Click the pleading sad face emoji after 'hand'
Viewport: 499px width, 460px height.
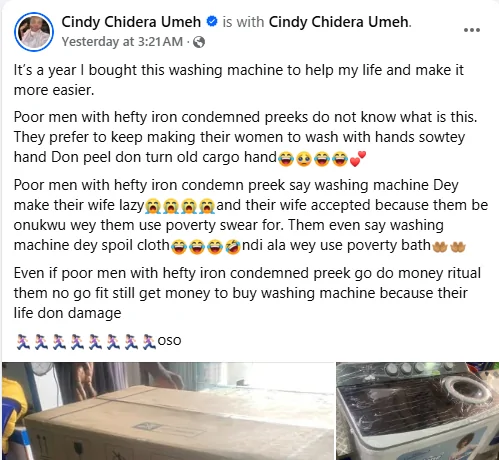(304, 159)
